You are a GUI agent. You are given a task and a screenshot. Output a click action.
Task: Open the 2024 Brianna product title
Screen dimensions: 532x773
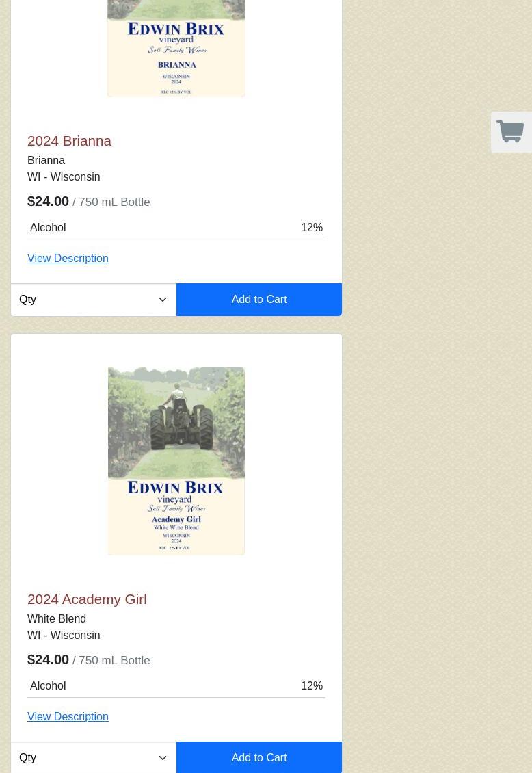pos(70,141)
